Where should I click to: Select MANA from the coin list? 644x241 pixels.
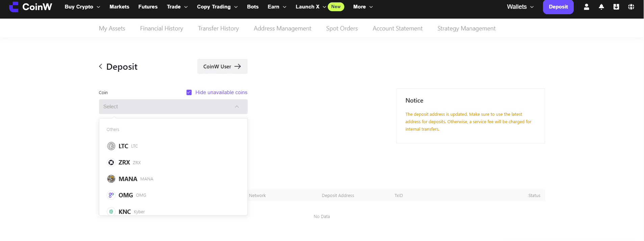click(173, 179)
